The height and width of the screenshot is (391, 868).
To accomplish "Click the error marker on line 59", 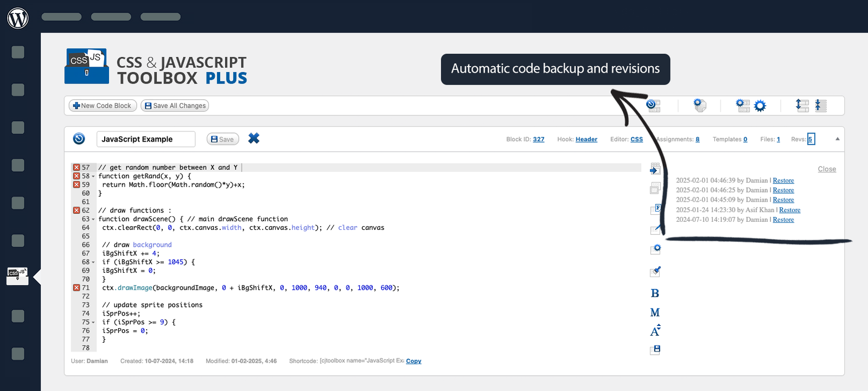I will point(76,185).
